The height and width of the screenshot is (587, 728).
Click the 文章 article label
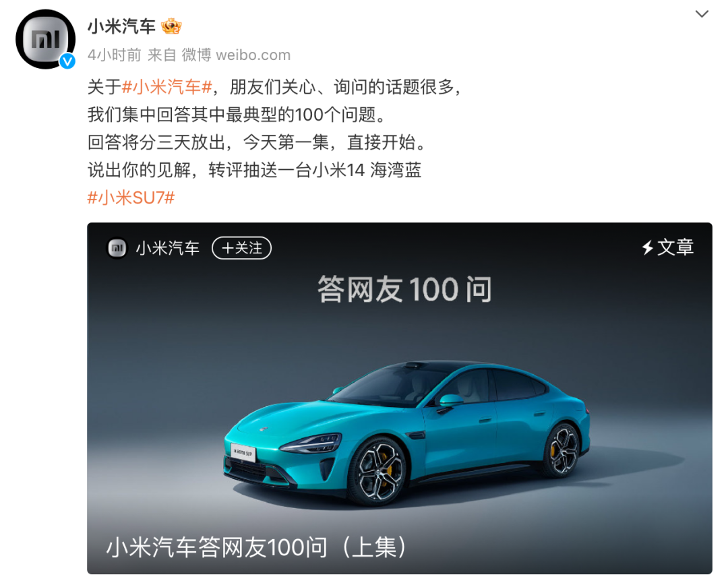(675, 247)
